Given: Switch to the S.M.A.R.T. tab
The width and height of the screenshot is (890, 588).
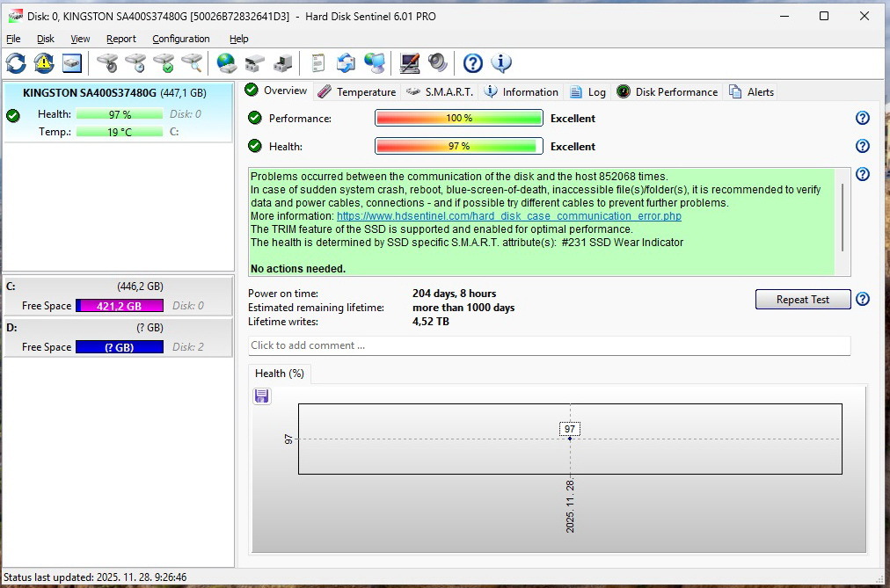Looking at the screenshot, I should tap(440, 92).
